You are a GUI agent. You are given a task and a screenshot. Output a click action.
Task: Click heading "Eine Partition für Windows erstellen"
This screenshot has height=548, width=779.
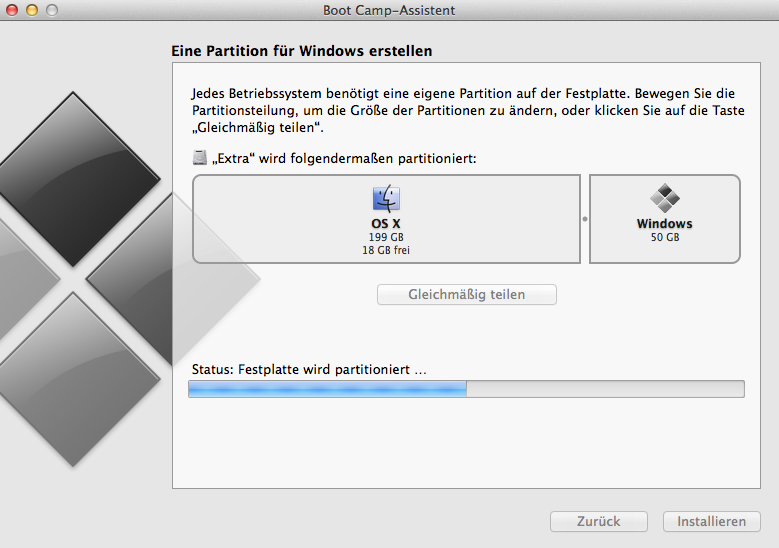coord(302,51)
